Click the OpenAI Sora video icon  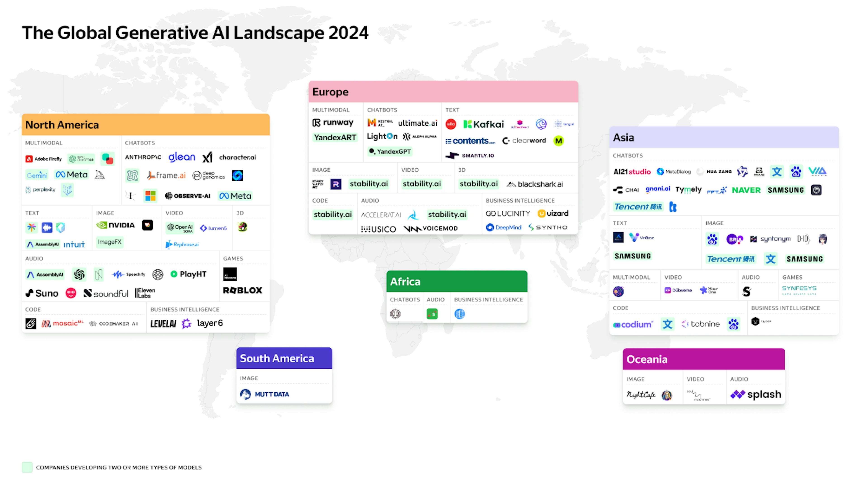tap(180, 228)
